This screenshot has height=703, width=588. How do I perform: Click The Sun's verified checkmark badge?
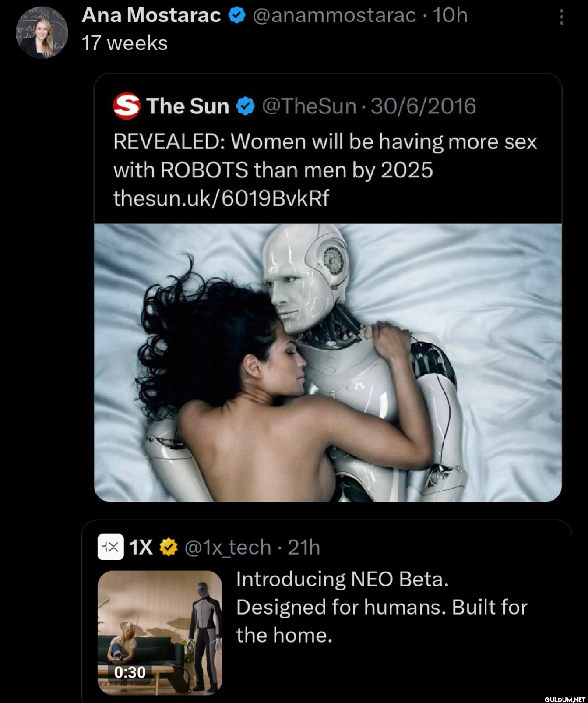[x=245, y=106]
